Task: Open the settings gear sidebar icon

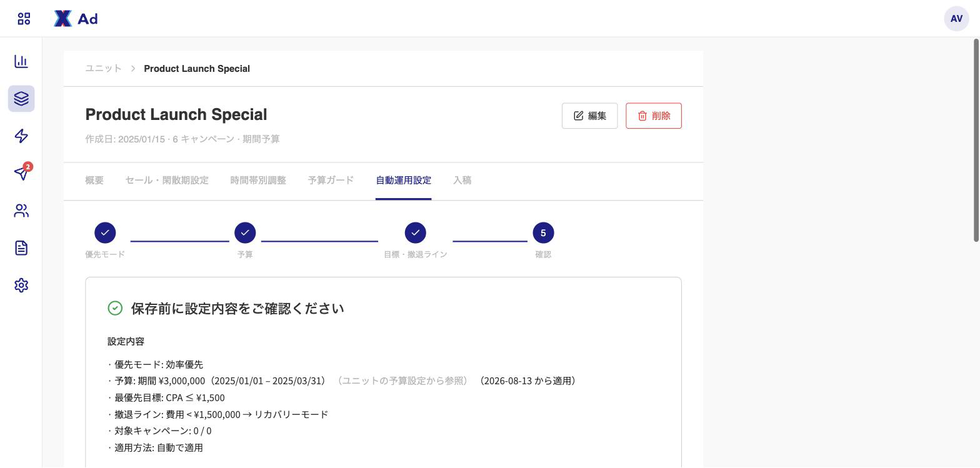Action: point(21,285)
